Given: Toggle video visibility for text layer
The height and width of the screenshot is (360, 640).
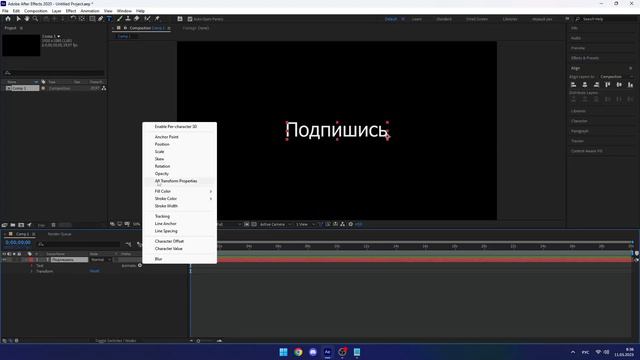Looking at the screenshot, I should click(4, 260).
